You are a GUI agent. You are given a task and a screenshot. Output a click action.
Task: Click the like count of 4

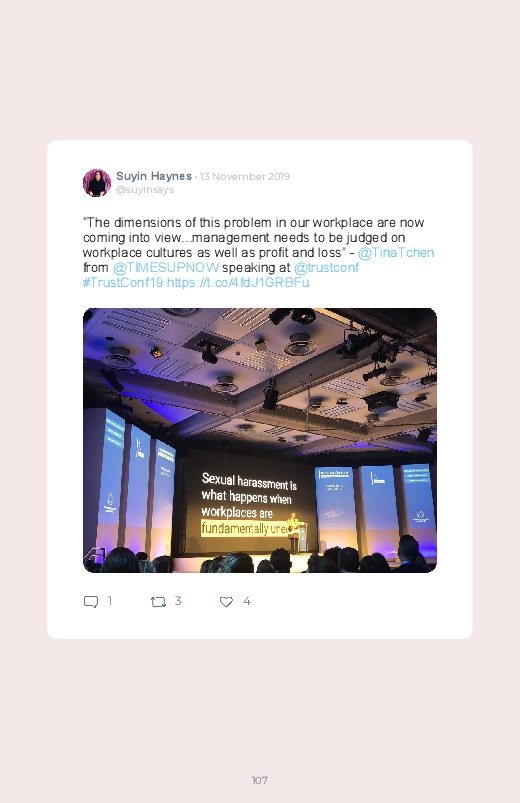(246, 601)
